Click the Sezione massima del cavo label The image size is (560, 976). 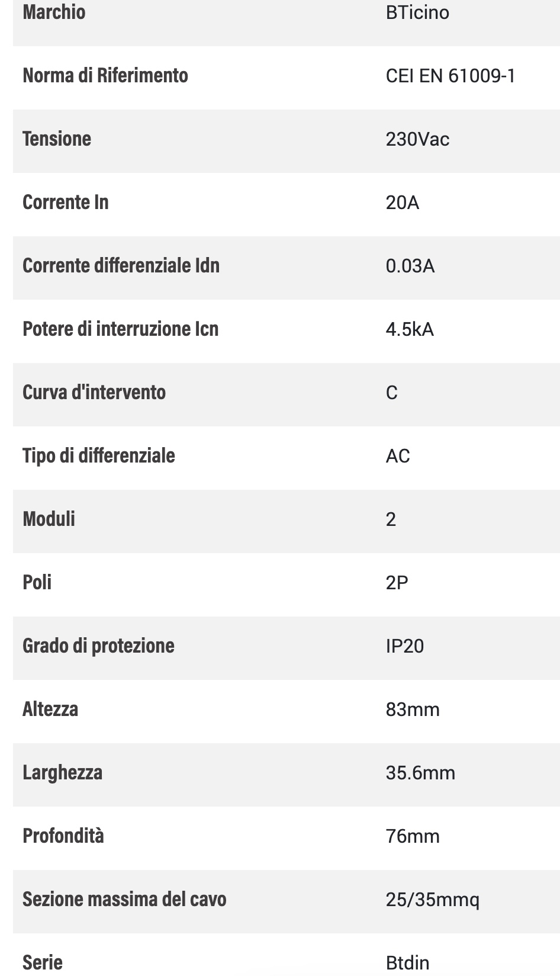(x=124, y=900)
